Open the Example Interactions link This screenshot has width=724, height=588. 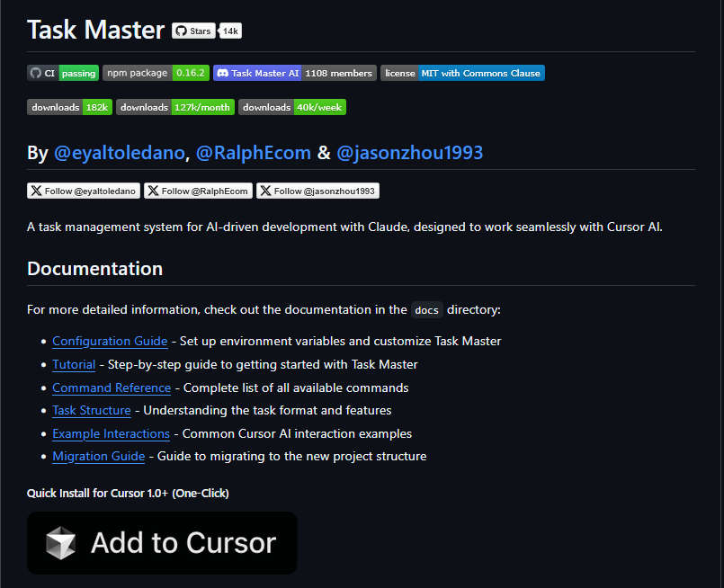coord(111,434)
